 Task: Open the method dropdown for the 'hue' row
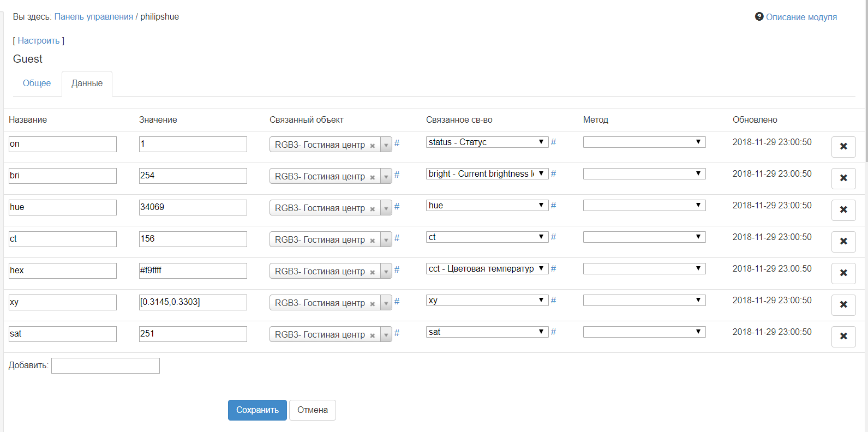(x=644, y=206)
